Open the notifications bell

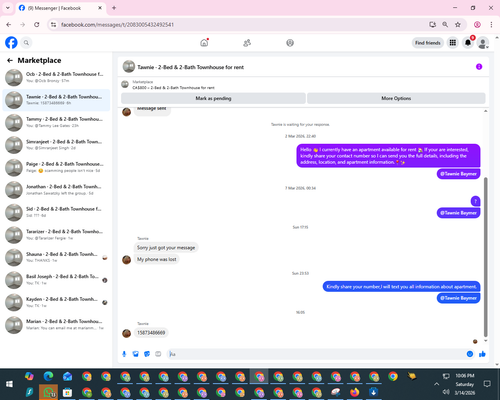(468, 43)
